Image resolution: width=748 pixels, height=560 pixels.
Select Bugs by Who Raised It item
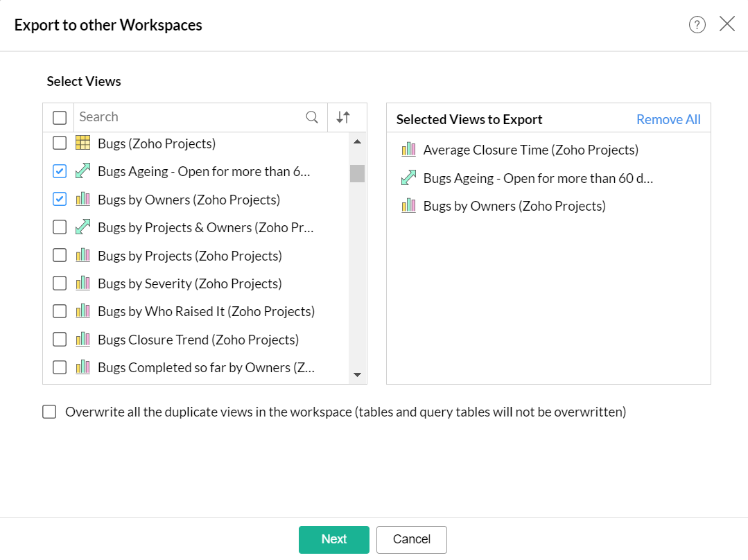(x=206, y=311)
